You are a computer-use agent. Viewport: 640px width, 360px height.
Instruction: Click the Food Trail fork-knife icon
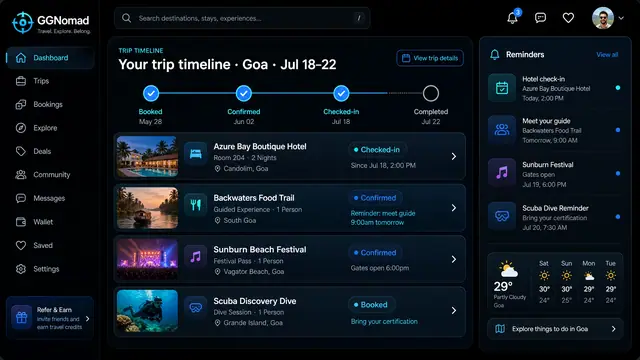(x=196, y=205)
